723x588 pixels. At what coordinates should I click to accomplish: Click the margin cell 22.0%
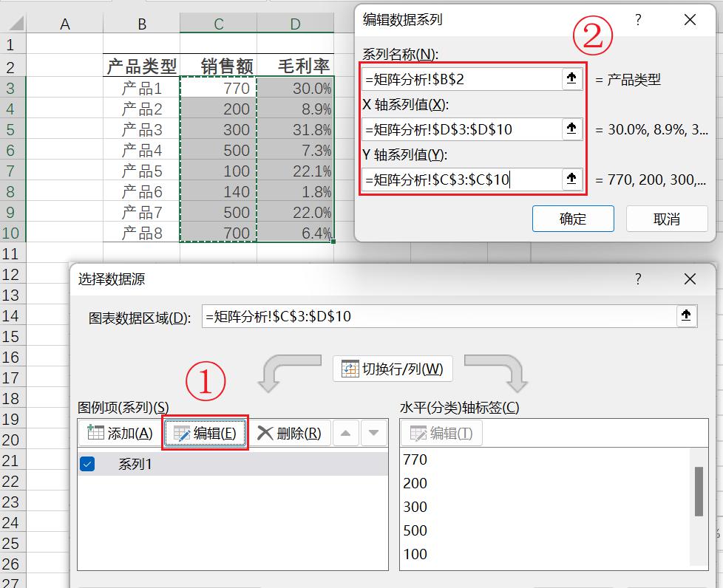click(295, 213)
